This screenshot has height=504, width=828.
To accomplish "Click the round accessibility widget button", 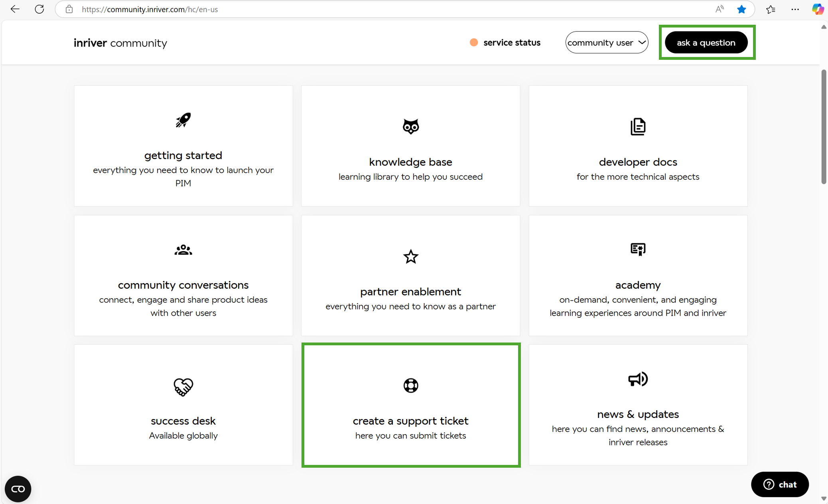I will pos(18,488).
